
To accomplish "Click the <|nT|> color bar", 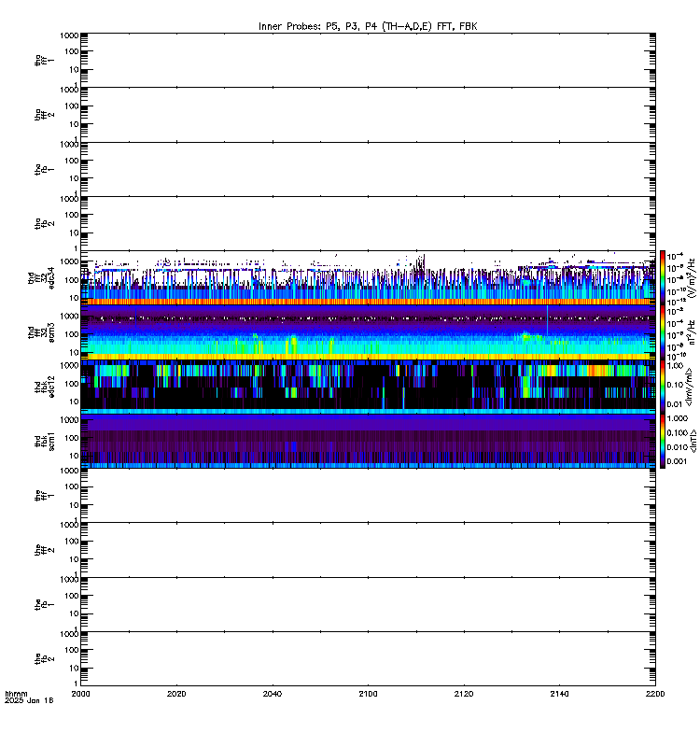I will 663,442.
